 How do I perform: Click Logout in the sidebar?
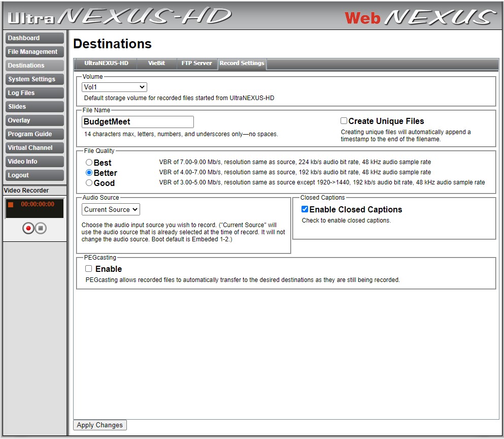click(x=33, y=175)
